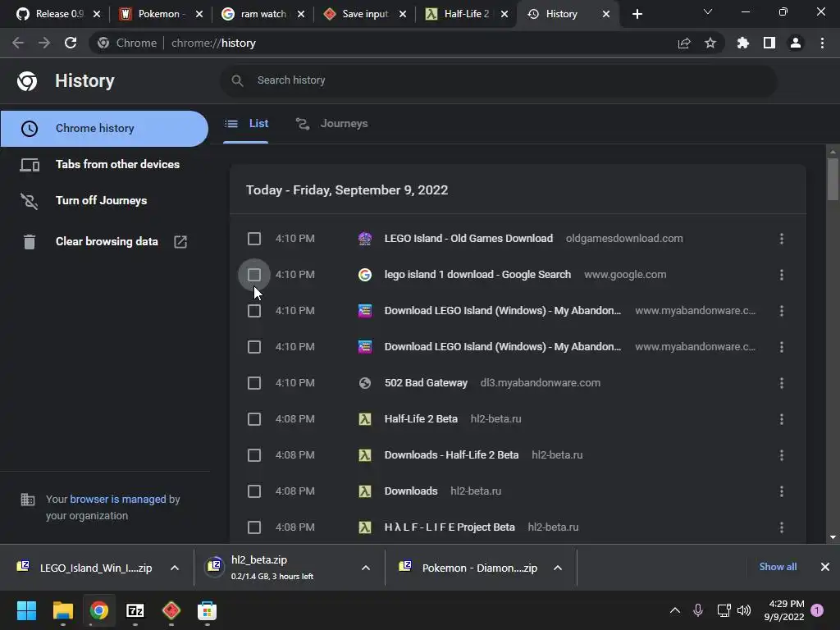Expand options for Pokemon - Diamon....zip download
Image resolution: width=840 pixels, height=630 pixels.
[x=558, y=568]
